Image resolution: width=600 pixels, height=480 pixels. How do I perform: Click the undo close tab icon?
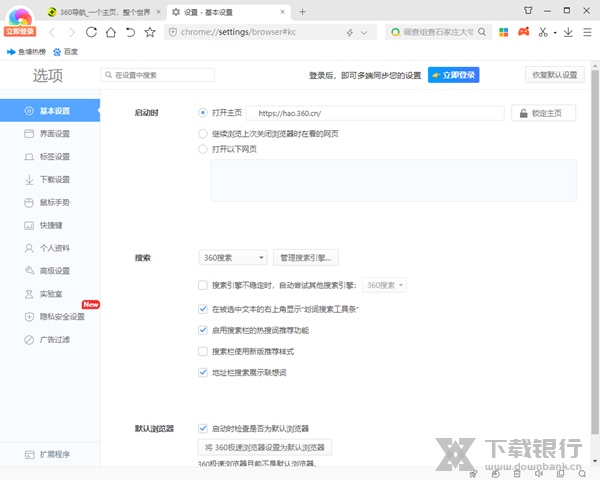pyautogui.click(x=130, y=32)
